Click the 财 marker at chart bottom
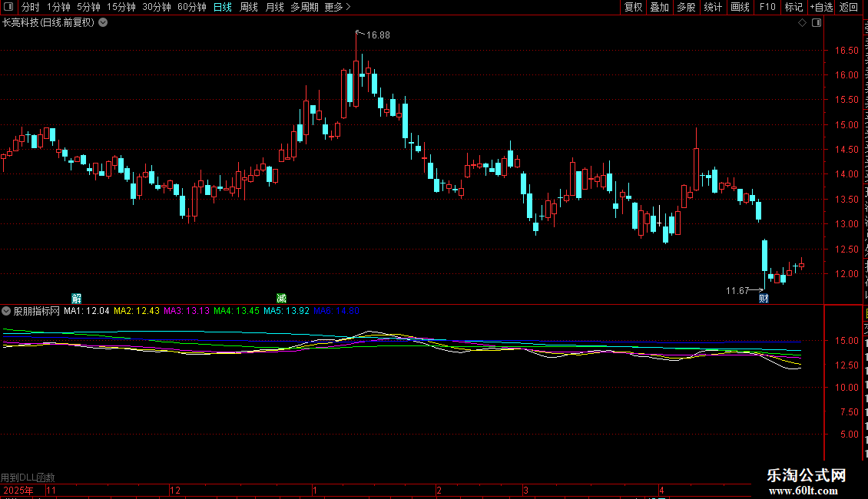This screenshot has height=499, width=868. coord(764,299)
